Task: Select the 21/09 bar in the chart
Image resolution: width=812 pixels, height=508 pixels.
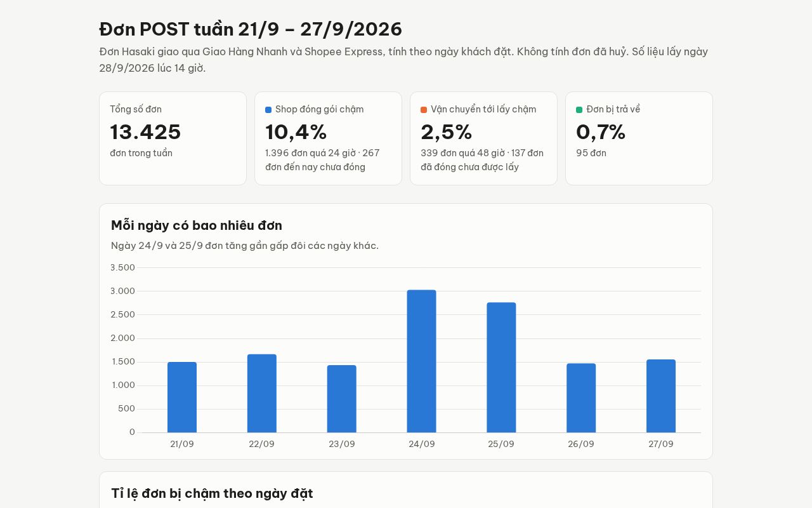Action: (x=182, y=398)
